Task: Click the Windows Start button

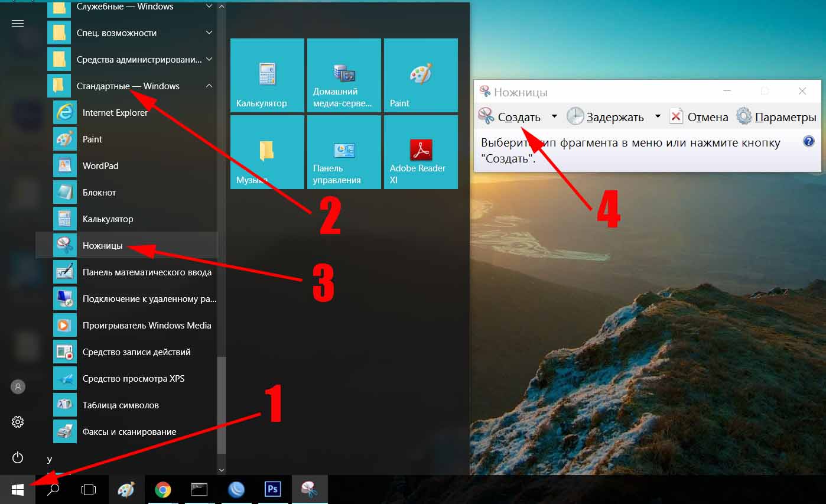Action: coord(18,489)
